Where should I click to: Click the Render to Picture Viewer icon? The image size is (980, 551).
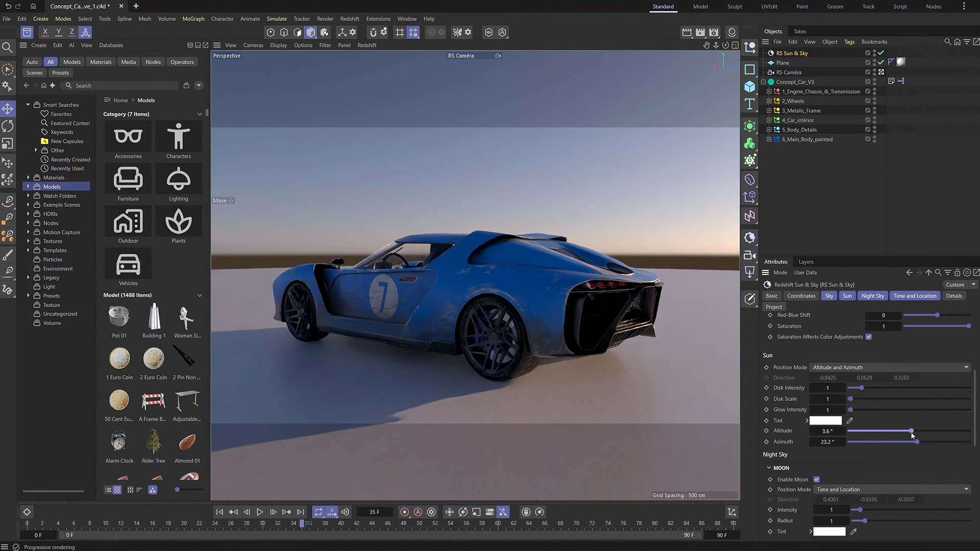pyautogui.click(x=700, y=32)
